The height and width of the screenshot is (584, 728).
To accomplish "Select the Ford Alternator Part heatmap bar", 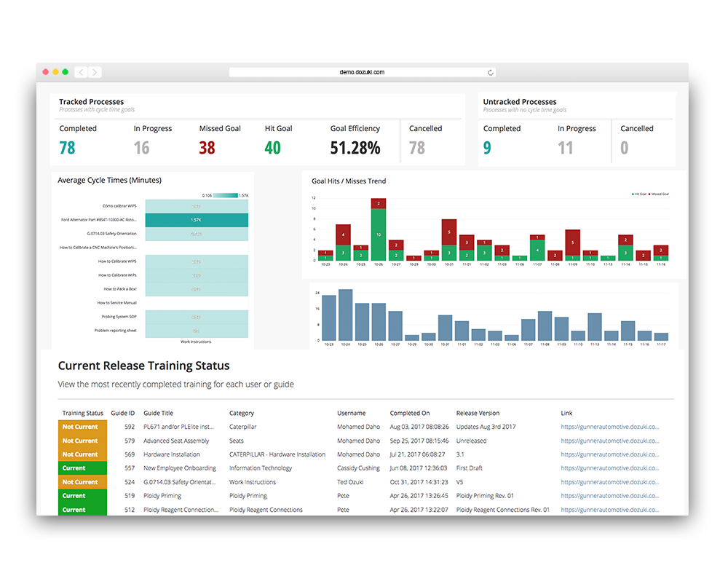I will click(x=197, y=220).
